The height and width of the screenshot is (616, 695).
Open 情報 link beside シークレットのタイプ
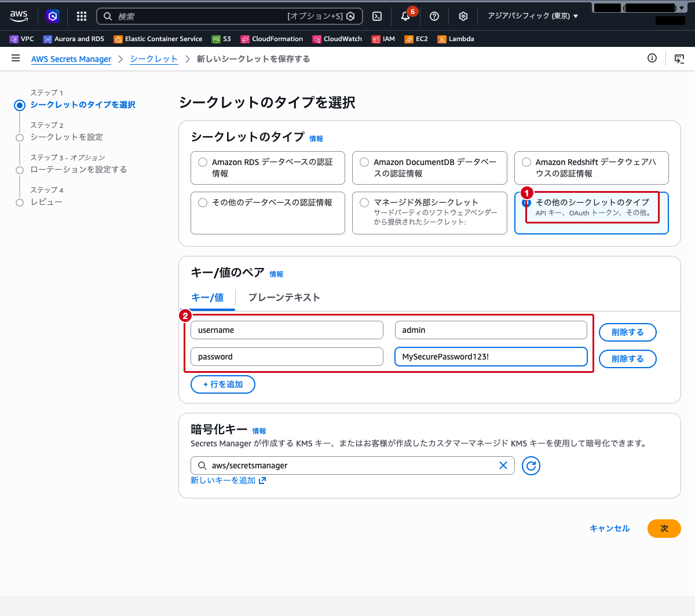(x=316, y=139)
